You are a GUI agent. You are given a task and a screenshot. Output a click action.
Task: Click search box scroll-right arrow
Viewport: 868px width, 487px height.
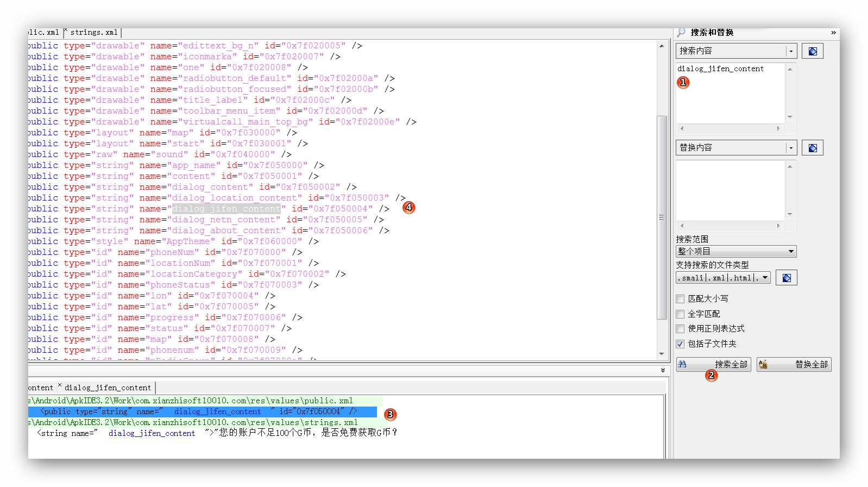(x=778, y=129)
